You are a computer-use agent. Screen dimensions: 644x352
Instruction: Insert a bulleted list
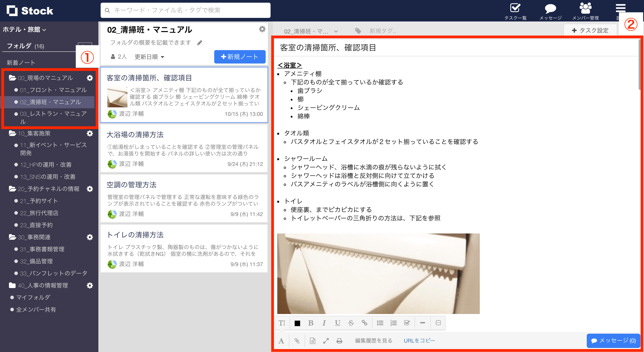point(380,323)
